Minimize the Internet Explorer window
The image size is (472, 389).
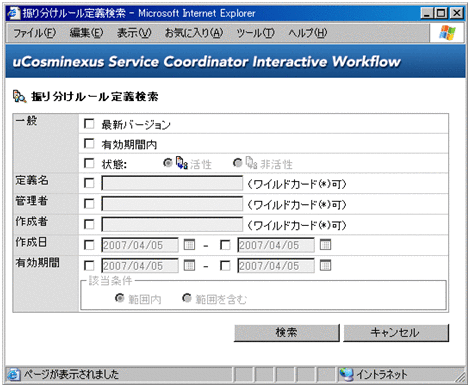[427, 13]
